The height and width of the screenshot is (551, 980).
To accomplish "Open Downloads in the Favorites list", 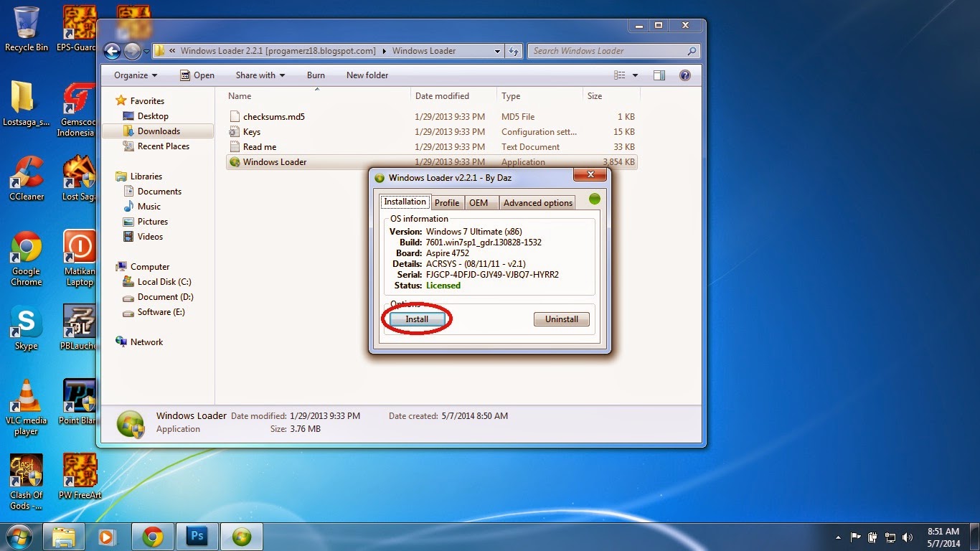I will [x=158, y=131].
